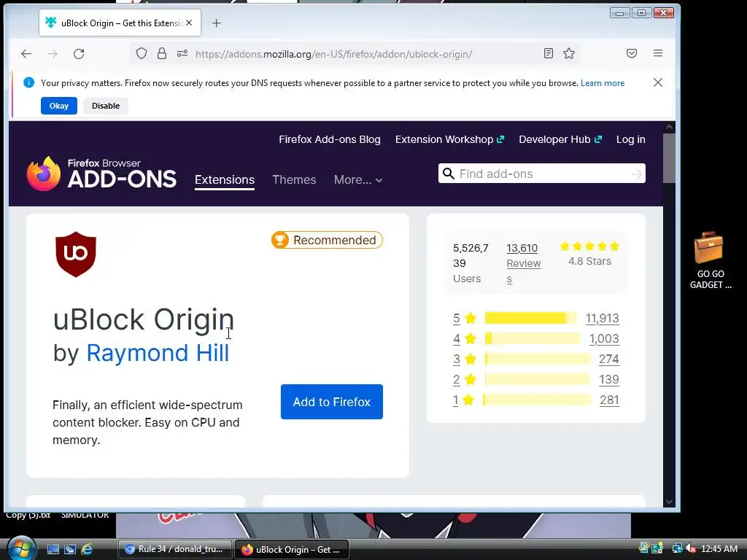Click the padlock site security icon
747x560 pixels.
[x=162, y=53]
